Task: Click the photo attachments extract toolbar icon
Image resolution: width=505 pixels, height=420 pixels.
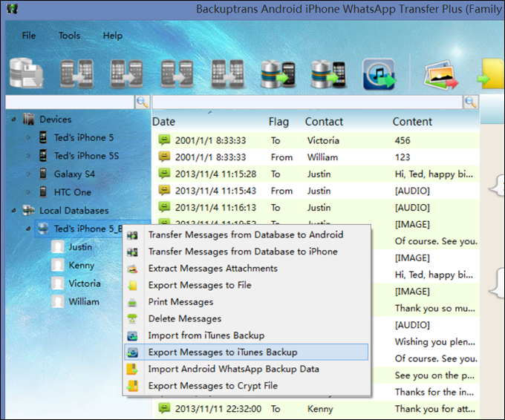Action: click(x=440, y=75)
